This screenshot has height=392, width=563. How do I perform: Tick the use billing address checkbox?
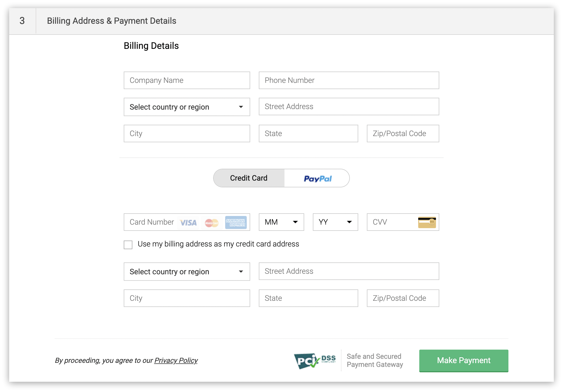pyautogui.click(x=128, y=245)
